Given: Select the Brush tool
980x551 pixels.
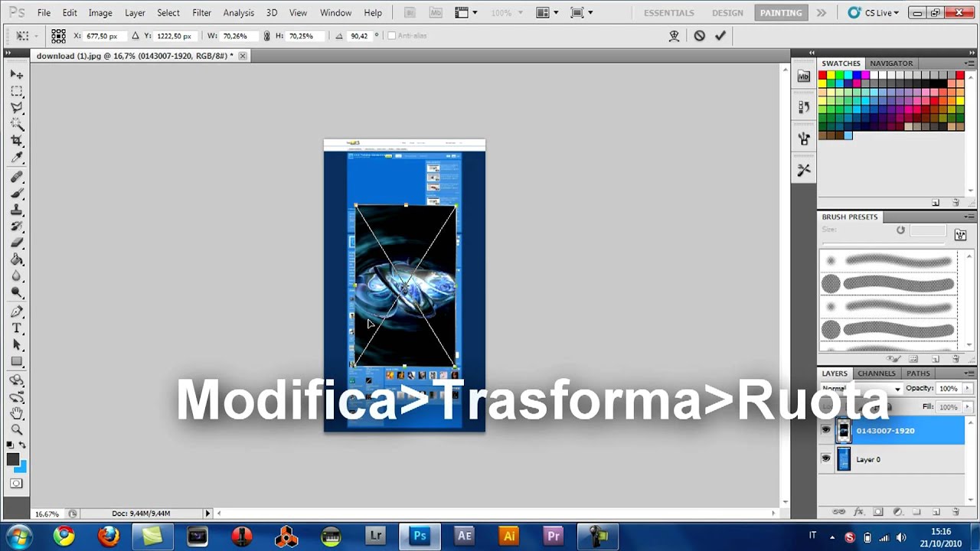Looking at the screenshot, I should (17, 194).
